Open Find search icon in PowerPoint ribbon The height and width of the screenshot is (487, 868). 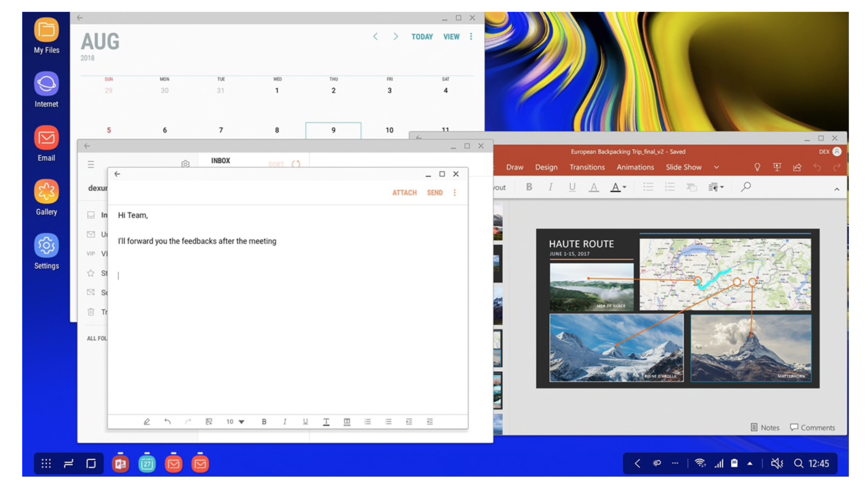pyautogui.click(x=746, y=187)
